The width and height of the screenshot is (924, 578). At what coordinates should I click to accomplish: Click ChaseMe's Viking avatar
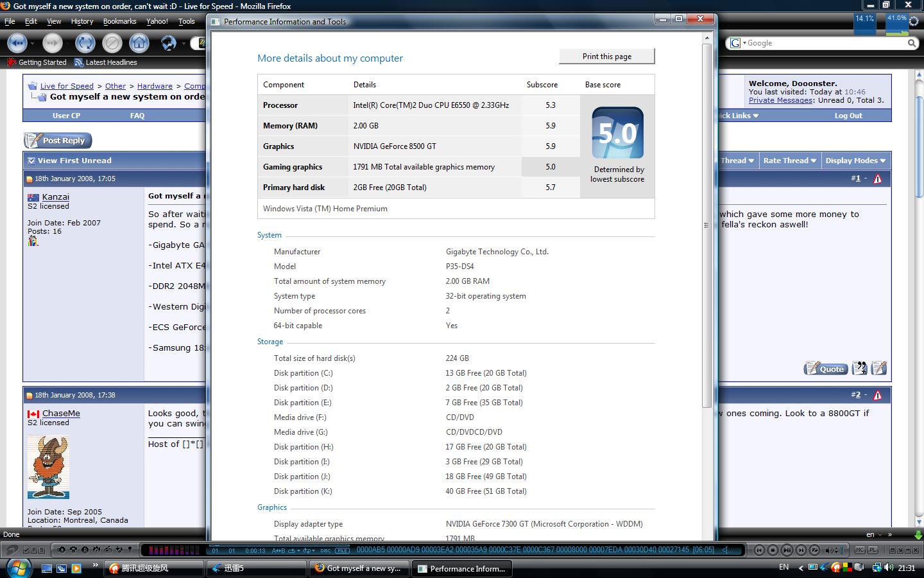[x=48, y=467]
